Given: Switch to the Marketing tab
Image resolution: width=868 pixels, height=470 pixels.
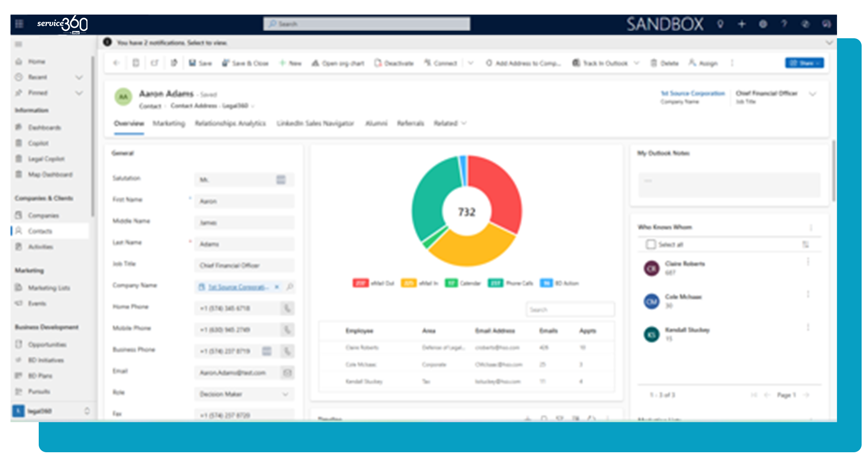Looking at the screenshot, I should [x=169, y=123].
